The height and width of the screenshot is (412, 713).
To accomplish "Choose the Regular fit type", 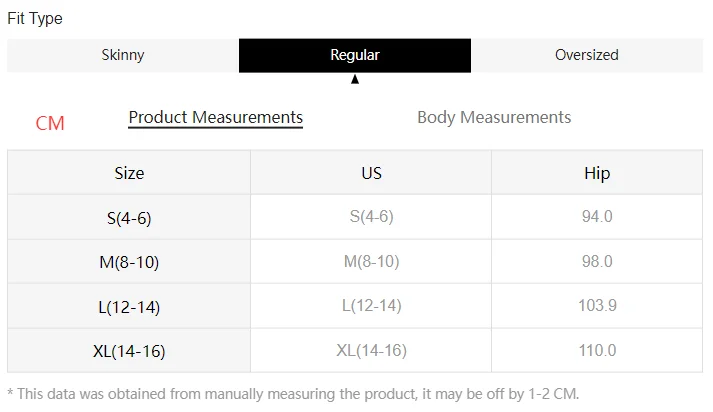I will (x=355, y=55).
